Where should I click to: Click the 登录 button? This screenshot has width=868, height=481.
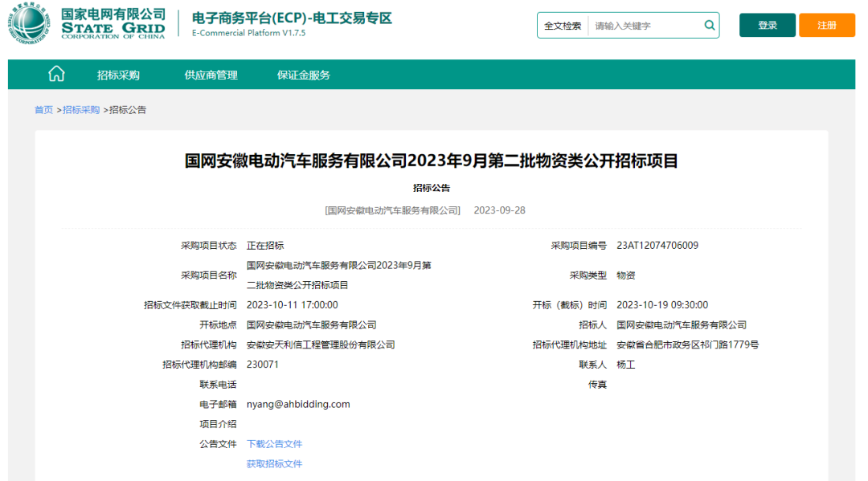[x=768, y=26]
